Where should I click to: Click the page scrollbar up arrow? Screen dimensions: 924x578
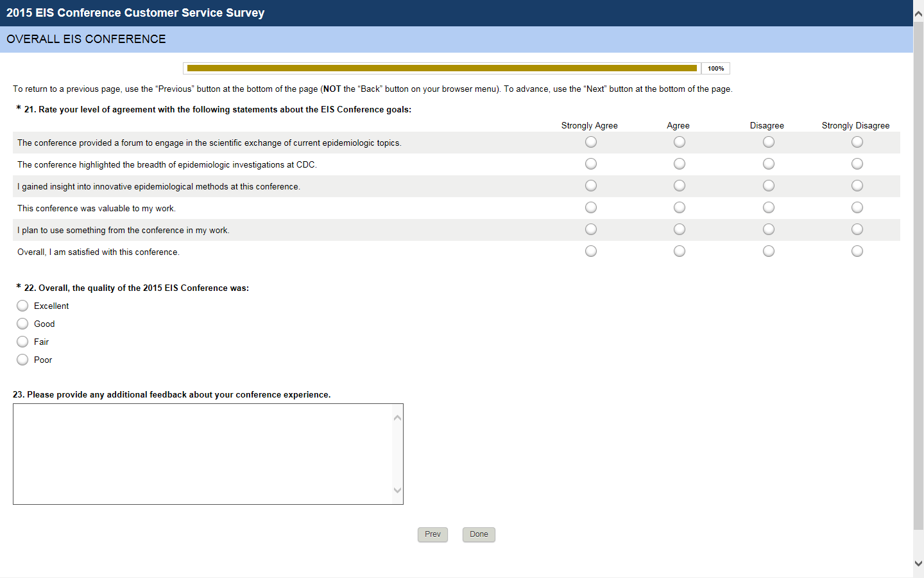pyautogui.click(x=918, y=13)
